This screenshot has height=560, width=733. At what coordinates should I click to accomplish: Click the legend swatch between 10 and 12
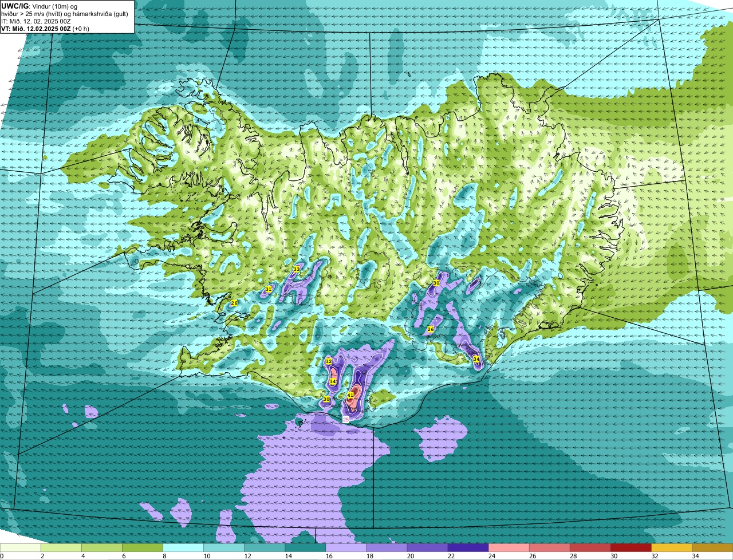tap(224, 548)
